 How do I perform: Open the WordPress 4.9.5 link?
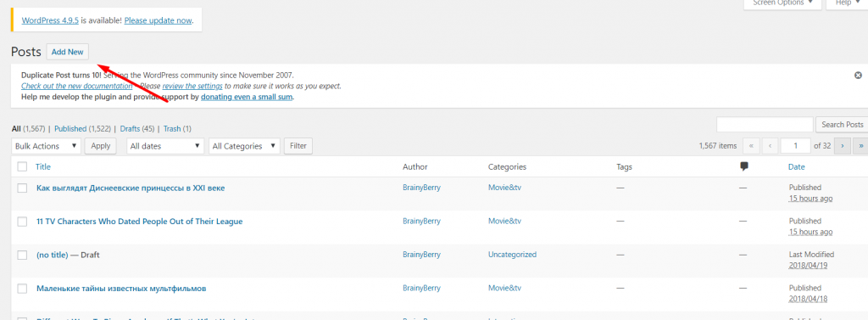[x=50, y=21]
